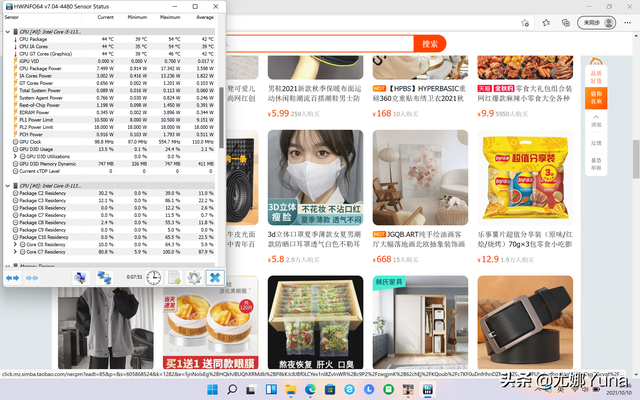Start logging with the sheet-plus icon
Viewport: 640px width, 400px height.
174,278
